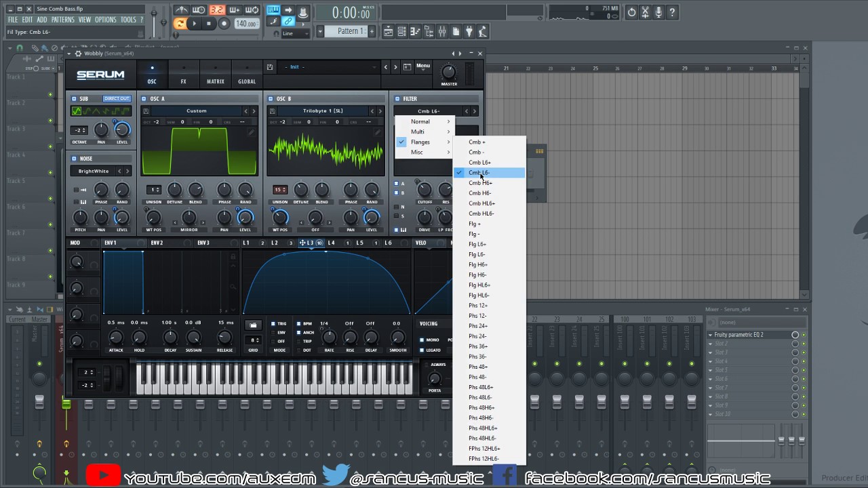Open the plugin picker plug icon
The image size is (868, 488).
(469, 31)
